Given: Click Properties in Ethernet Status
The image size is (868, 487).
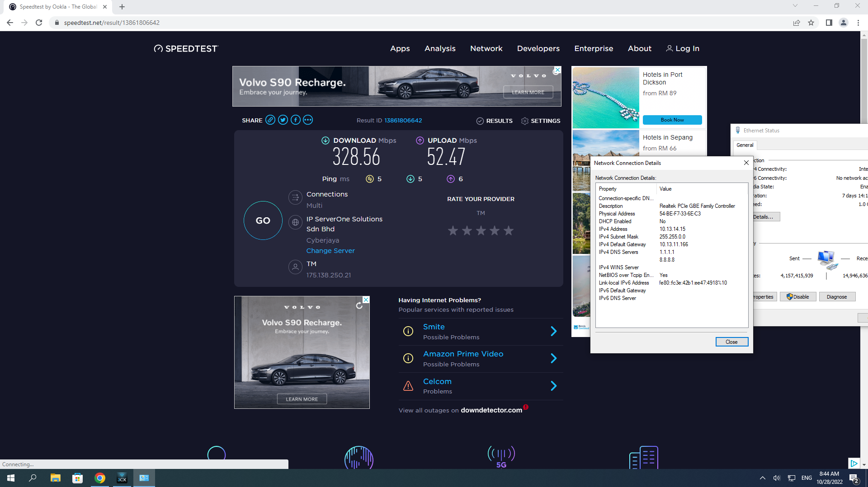Looking at the screenshot, I should (x=764, y=297).
